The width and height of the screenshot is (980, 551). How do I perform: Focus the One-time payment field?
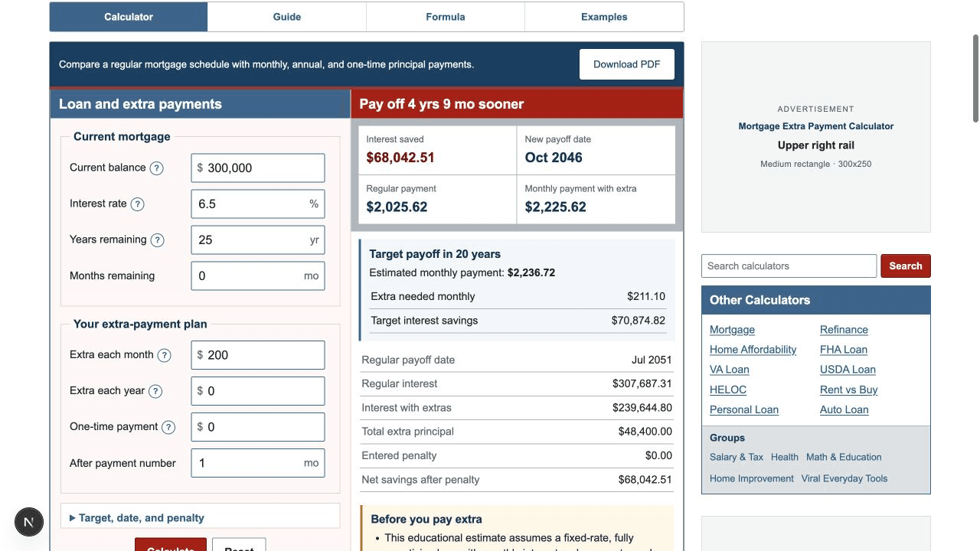pyautogui.click(x=258, y=427)
